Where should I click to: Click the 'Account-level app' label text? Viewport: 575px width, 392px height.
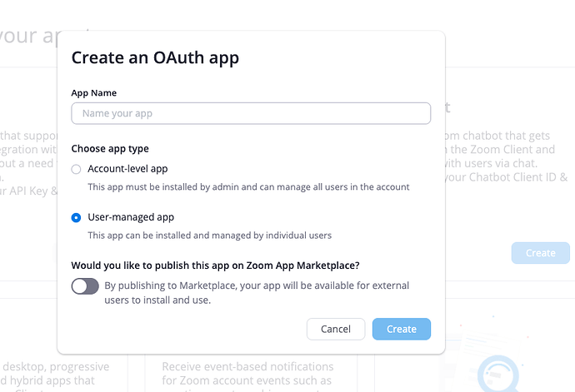click(127, 169)
